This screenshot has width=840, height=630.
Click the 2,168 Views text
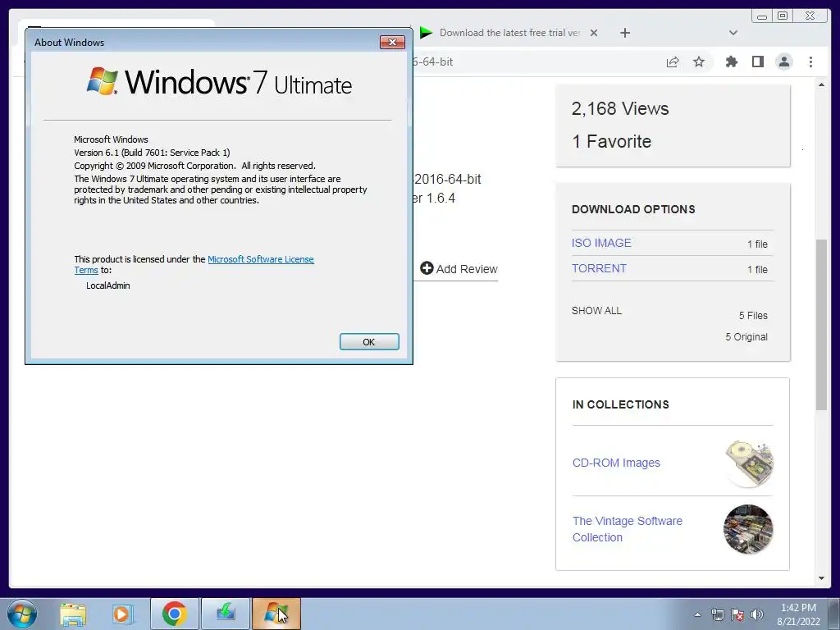(x=620, y=109)
